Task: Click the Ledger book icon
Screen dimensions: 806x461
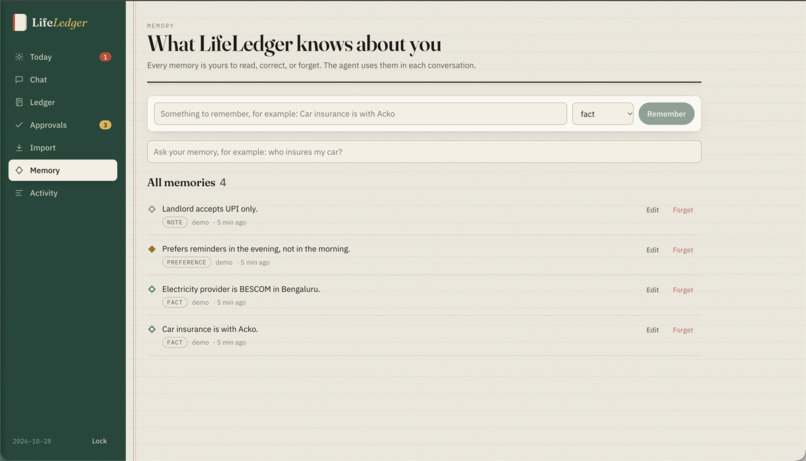Action: (19, 102)
